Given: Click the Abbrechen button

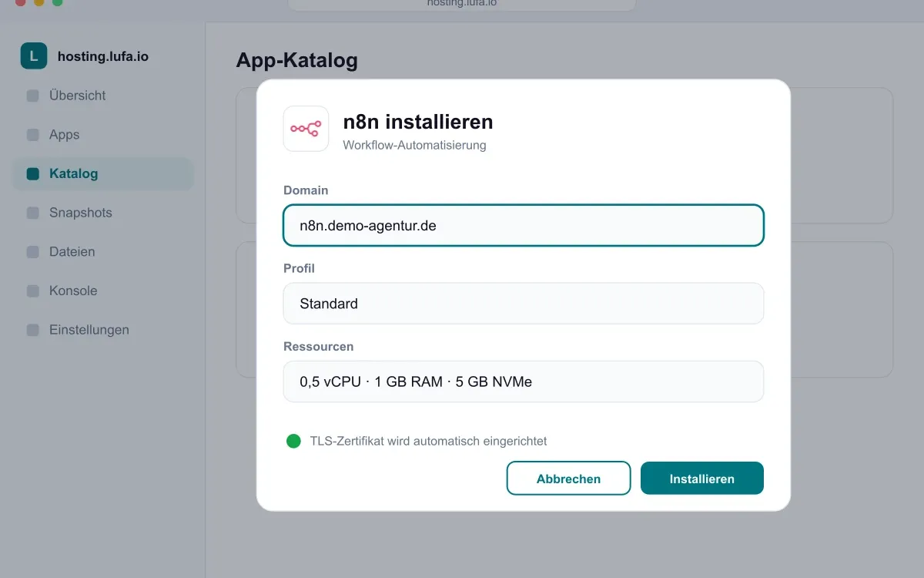Looking at the screenshot, I should coord(568,478).
